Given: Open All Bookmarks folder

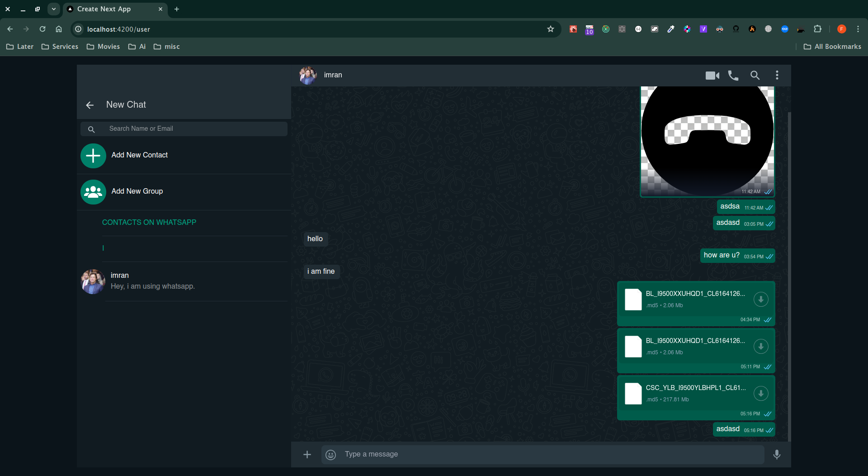Looking at the screenshot, I should point(832,47).
